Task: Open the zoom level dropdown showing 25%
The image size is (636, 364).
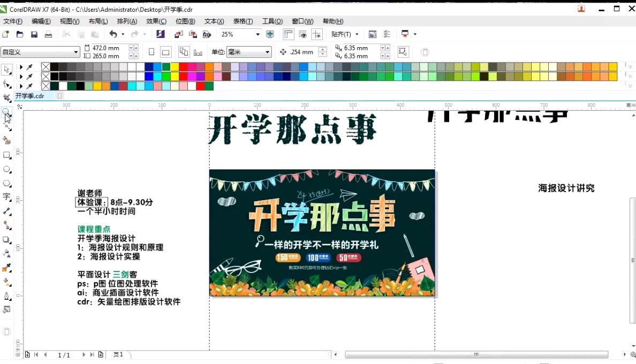Action: [x=257, y=34]
